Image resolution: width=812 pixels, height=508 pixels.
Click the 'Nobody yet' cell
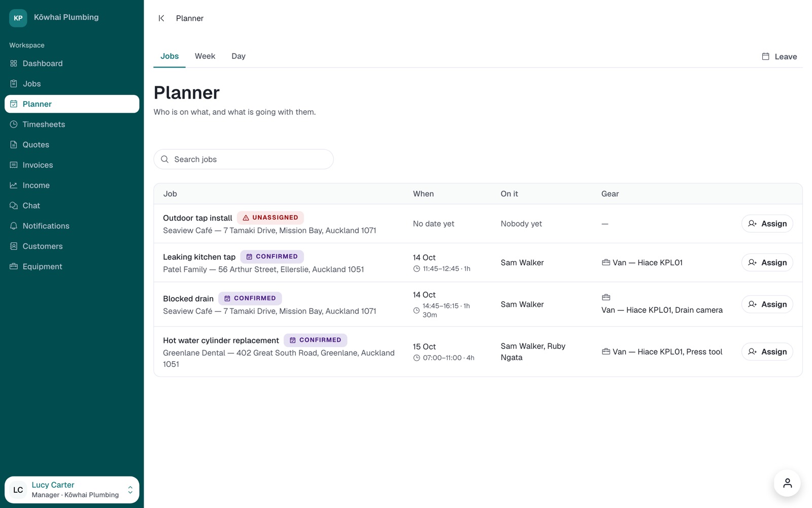(x=521, y=224)
